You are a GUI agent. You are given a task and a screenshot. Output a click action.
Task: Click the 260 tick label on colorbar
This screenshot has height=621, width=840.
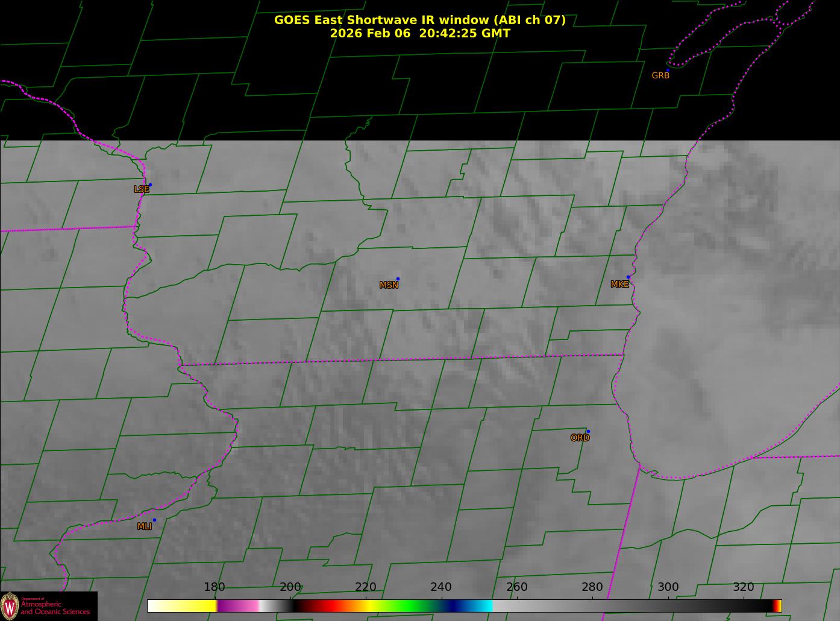(516, 587)
